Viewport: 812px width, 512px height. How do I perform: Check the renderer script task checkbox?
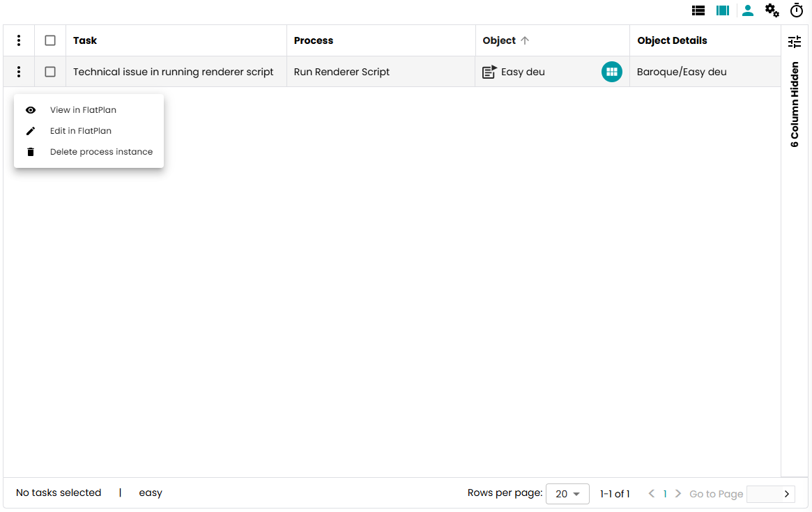[x=50, y=72]
